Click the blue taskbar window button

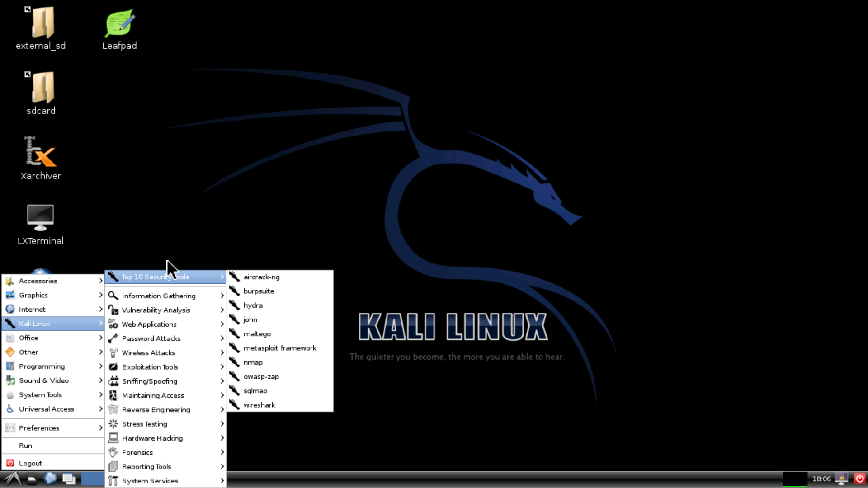(x=93, y=479)
